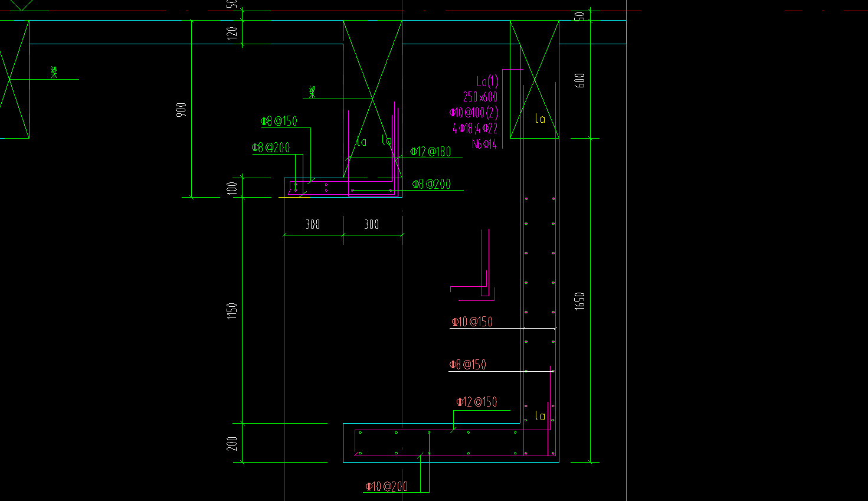
Task: Click the 600 beam height dimension
Action: (580, 80)
